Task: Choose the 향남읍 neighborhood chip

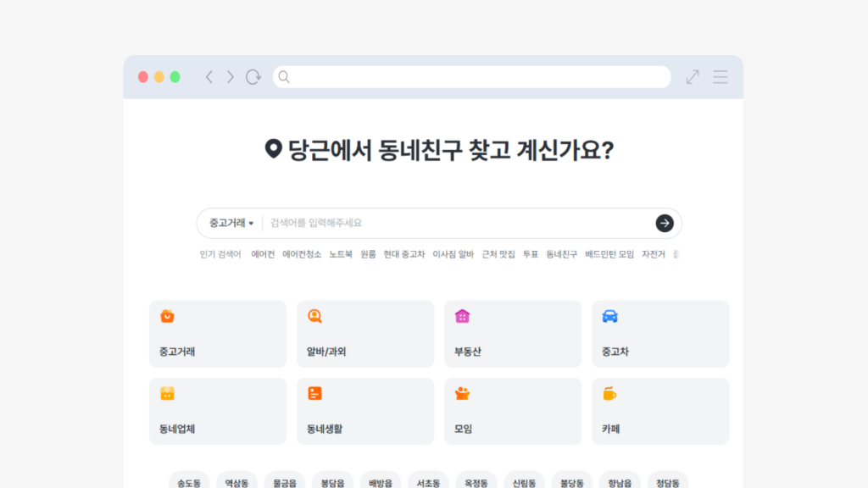Action: pos(620,481)
